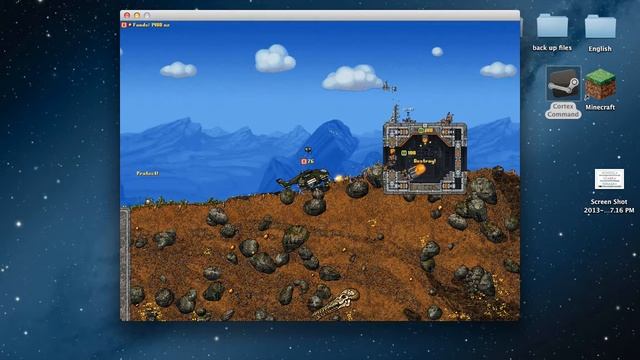
Task: Click the 'Destroy!' objective label
Action: tap(424, 161)
